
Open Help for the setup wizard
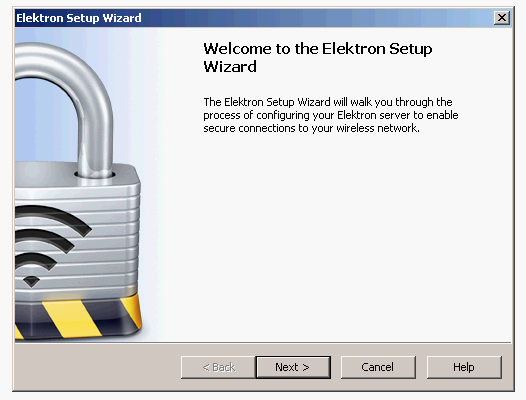pyautogui.click(x=464, y=367)
